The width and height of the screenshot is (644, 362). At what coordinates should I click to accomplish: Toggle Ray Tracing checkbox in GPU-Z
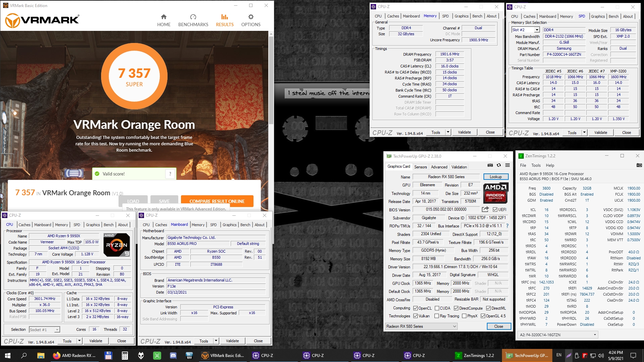click(436, 316)
